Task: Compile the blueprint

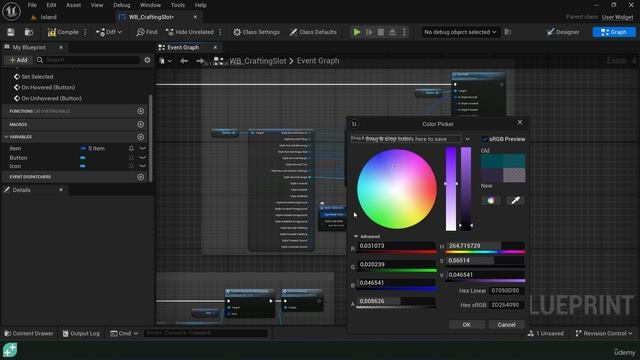Action: 63,32
